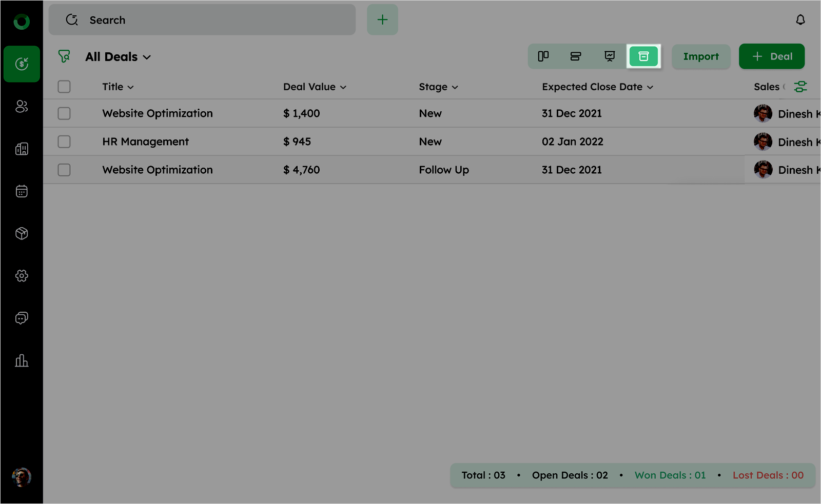Tick the checkbox for HR Management deal
The image size is (821, 504).
64,142
